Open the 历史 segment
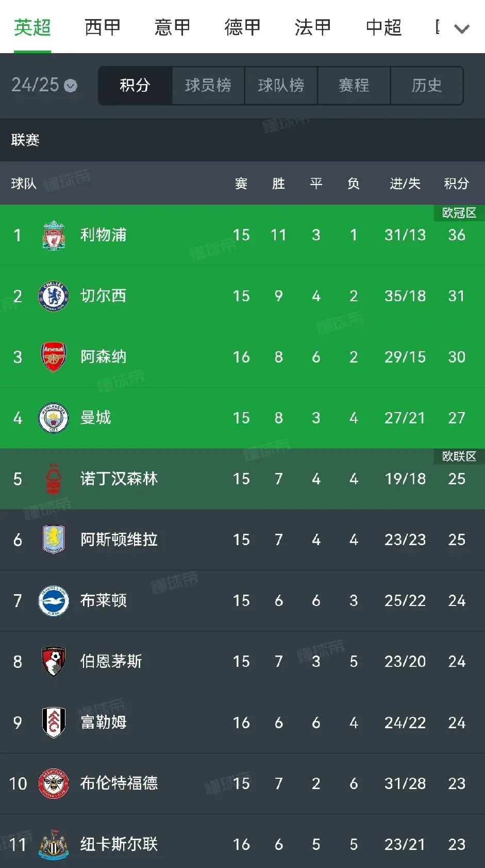This screenshot has height=868, width=485. [427, 85]
